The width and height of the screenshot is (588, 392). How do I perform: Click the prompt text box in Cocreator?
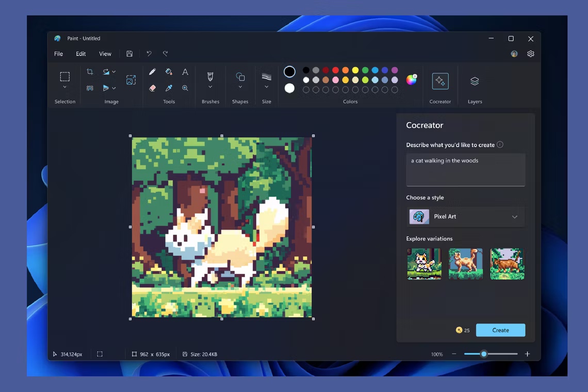[x=466, y=170]
